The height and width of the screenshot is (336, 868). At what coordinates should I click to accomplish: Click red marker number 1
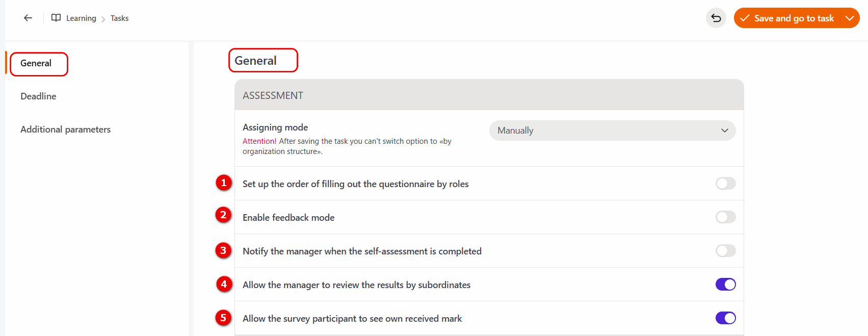point(223,183)
